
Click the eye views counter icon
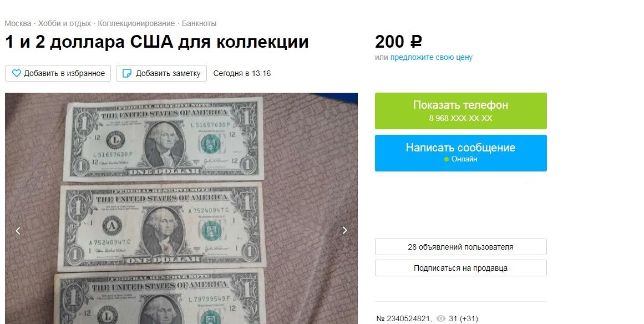440,318
